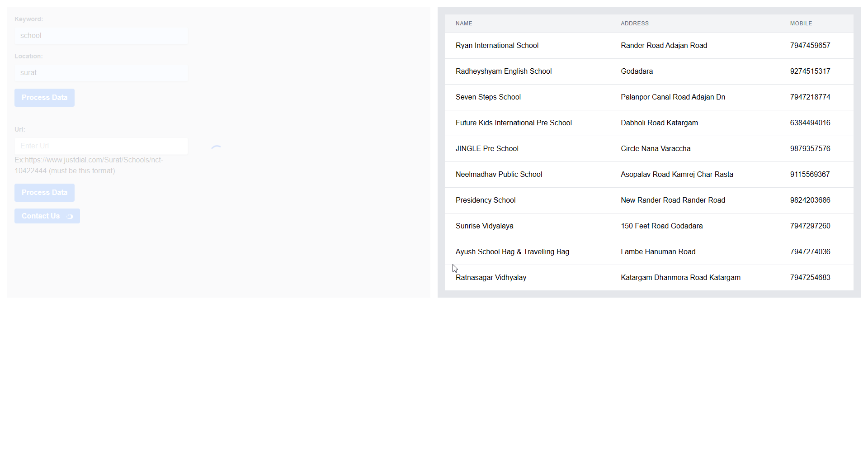Image resolution: width=868 pixels, height=460 pixels.
Task: Select Ayush School Bag & Travelling Bag cell
Action: [x=512, y=252]
